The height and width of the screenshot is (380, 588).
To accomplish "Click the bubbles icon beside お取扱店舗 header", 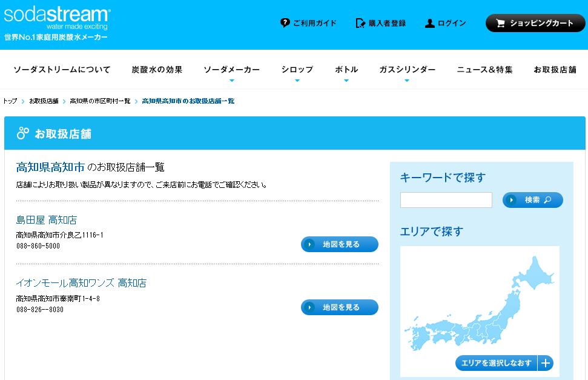I will coord(23,133).
